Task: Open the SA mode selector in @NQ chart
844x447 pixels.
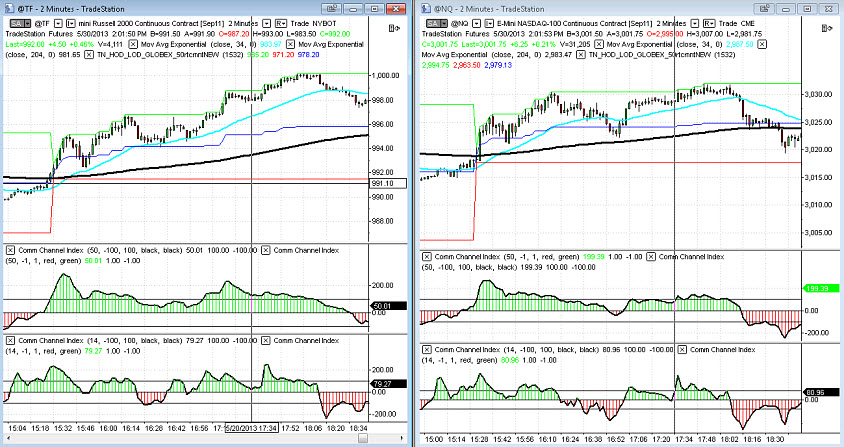Action: (437, 24)
